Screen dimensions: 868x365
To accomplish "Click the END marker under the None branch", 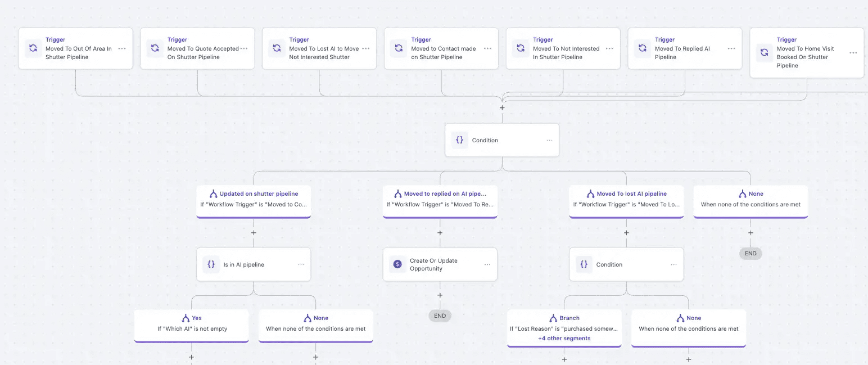I will (x=751, y=253).
